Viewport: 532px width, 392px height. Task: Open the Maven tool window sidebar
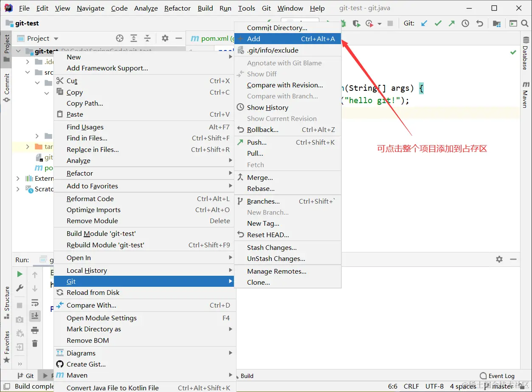526,95
